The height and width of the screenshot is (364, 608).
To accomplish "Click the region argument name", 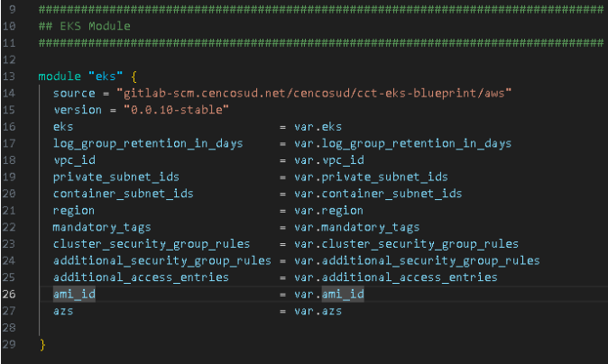I will [74, 209].
